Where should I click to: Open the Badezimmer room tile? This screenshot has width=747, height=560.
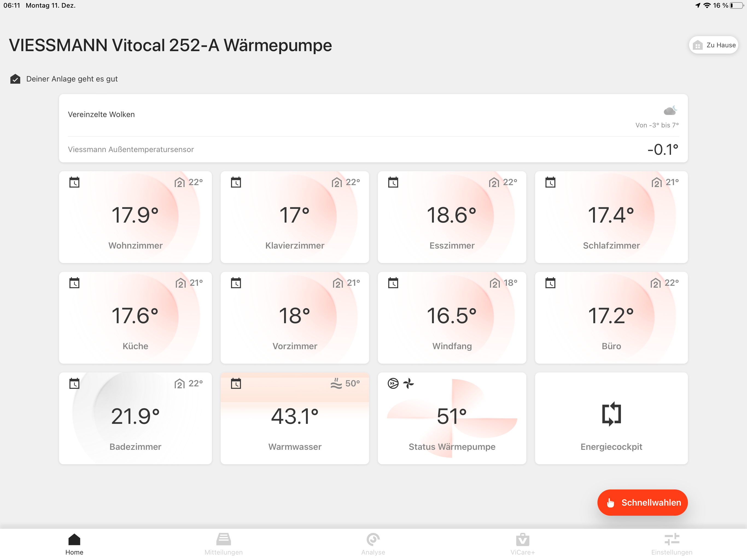135,418
